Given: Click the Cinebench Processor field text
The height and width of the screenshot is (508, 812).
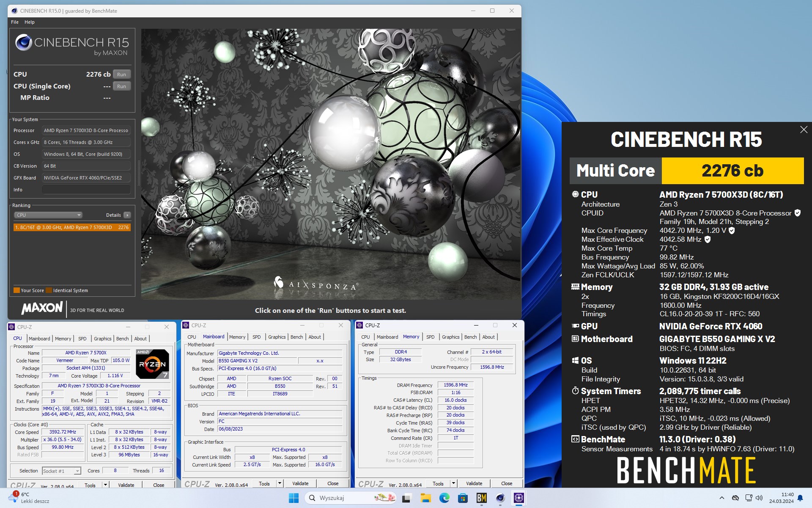Looking at the screenshot, I should [86, 130].
